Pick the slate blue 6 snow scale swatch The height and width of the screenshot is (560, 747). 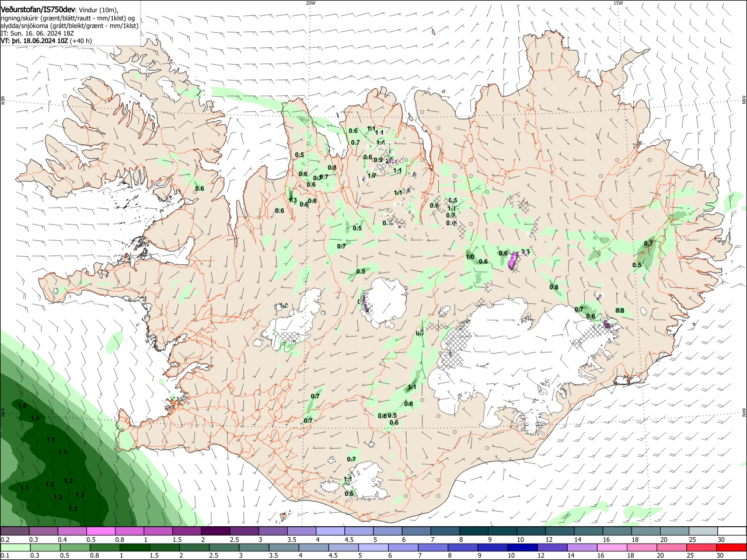coord(416,531)
